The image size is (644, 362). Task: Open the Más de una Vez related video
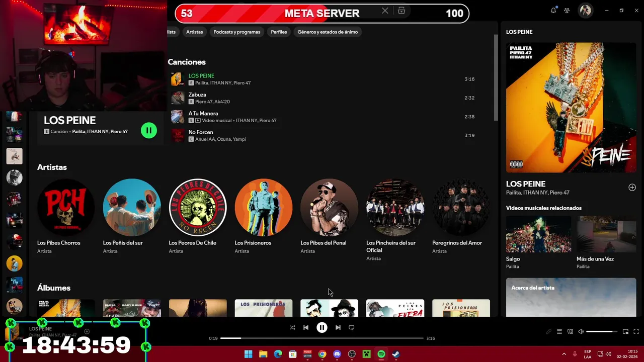[x=606, y=243]
